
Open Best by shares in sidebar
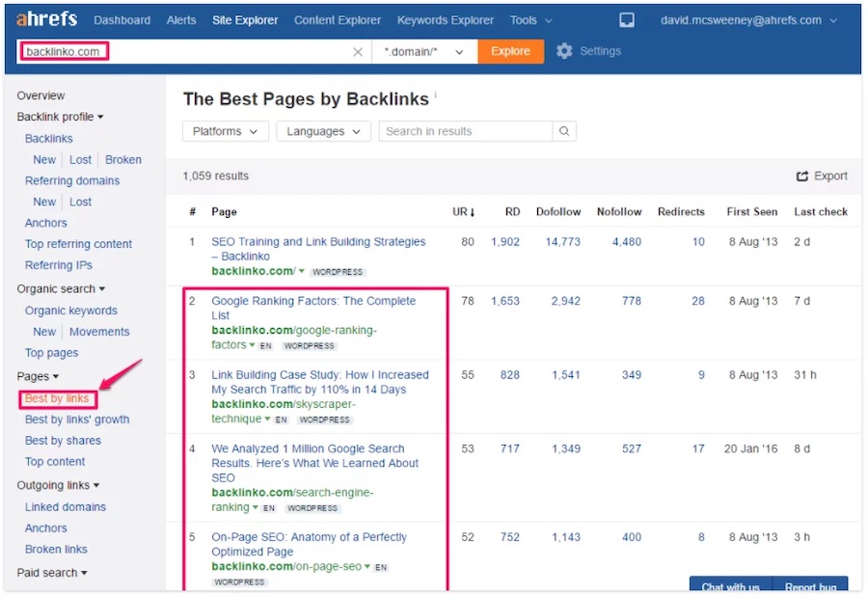tap(63, 441)
